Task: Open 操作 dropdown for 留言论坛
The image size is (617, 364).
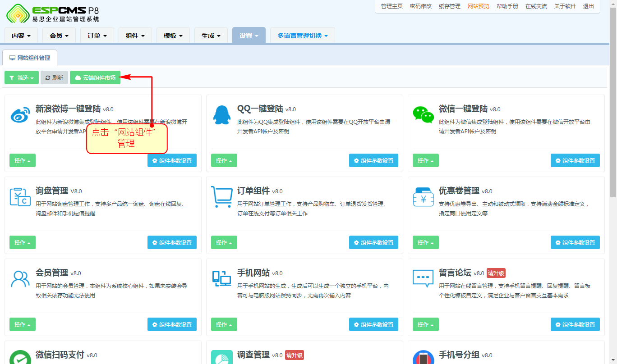Action: tap(426, 324)
